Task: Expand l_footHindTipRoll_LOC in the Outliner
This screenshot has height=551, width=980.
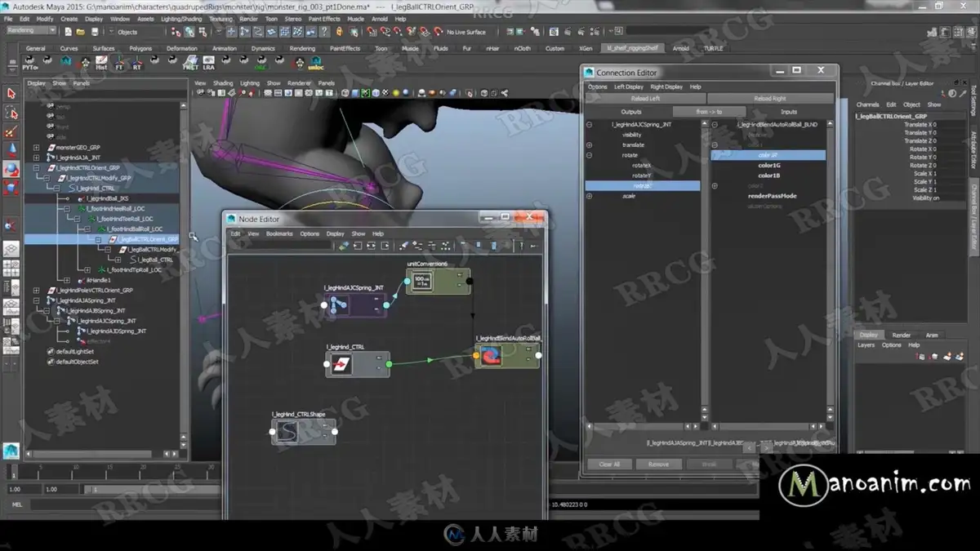Action: coord(87,270)
